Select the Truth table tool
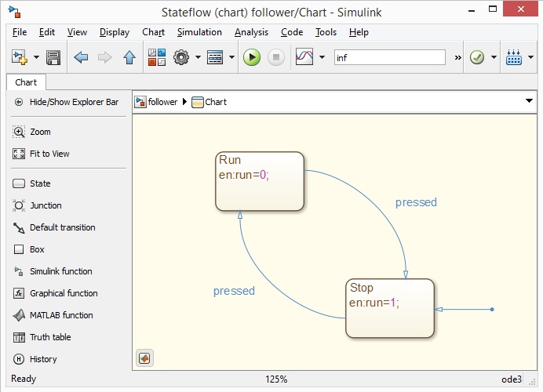 42,337
